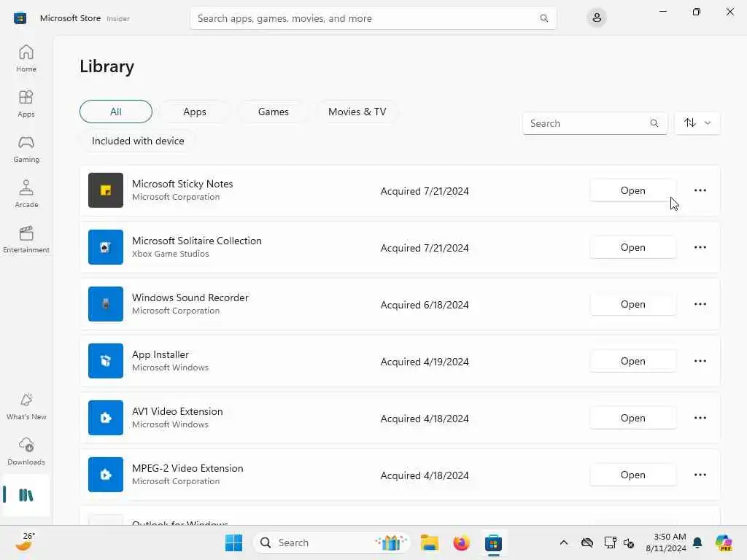Show items Included with device

[138, 141]
